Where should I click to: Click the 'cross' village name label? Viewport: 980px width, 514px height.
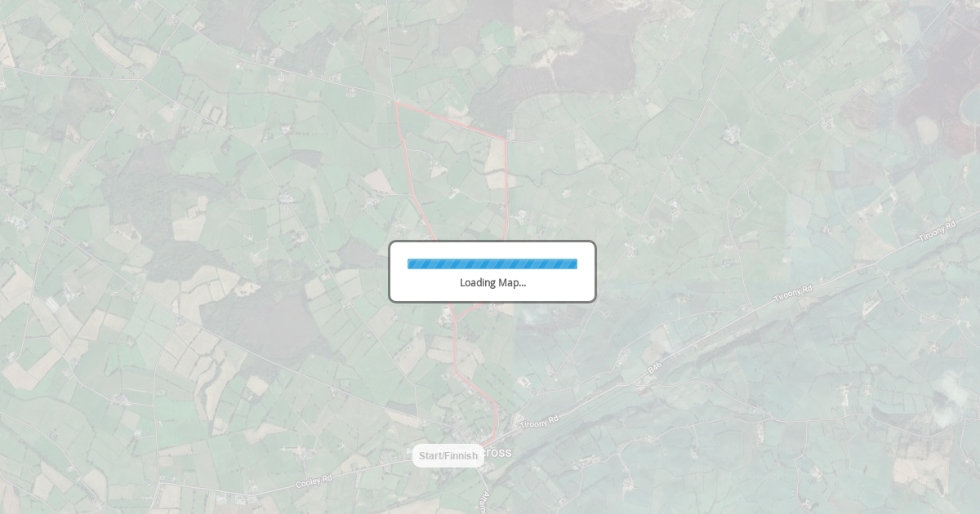[498, 453]
